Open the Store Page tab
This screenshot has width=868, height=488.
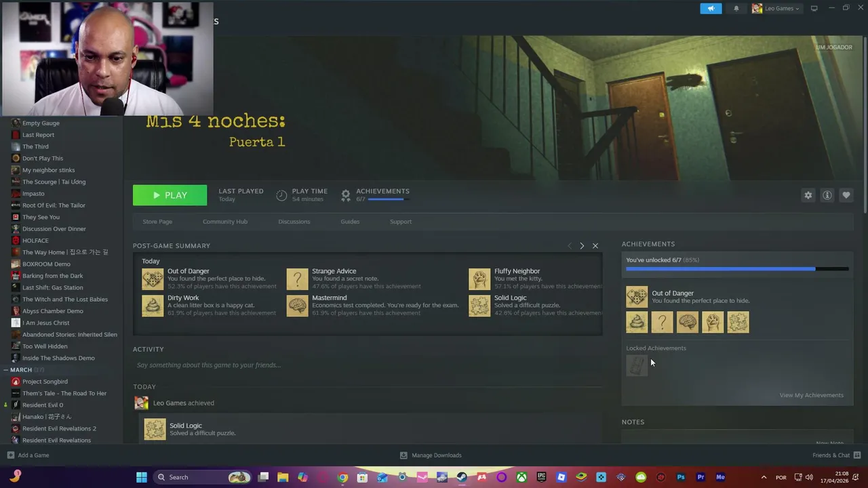[157, 222]
